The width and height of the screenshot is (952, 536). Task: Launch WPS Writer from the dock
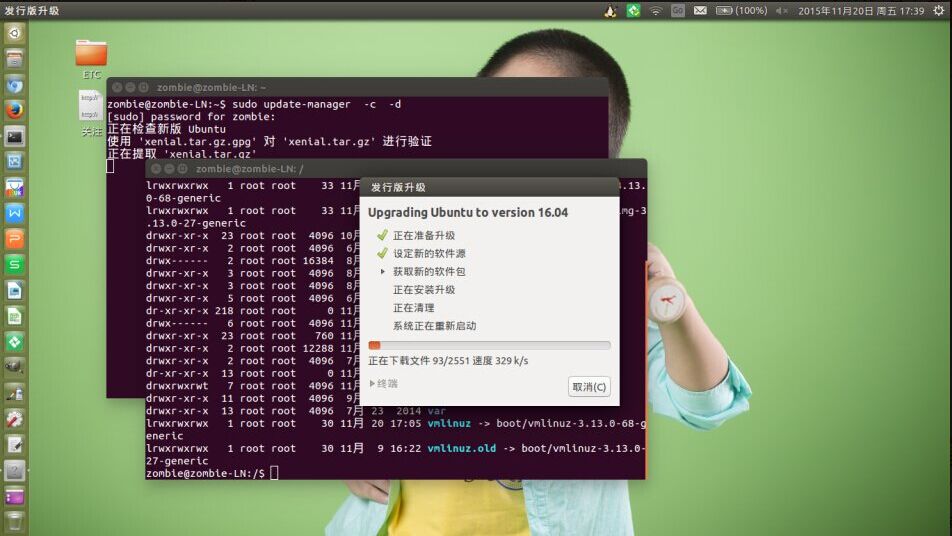click(x=14, y=213)
